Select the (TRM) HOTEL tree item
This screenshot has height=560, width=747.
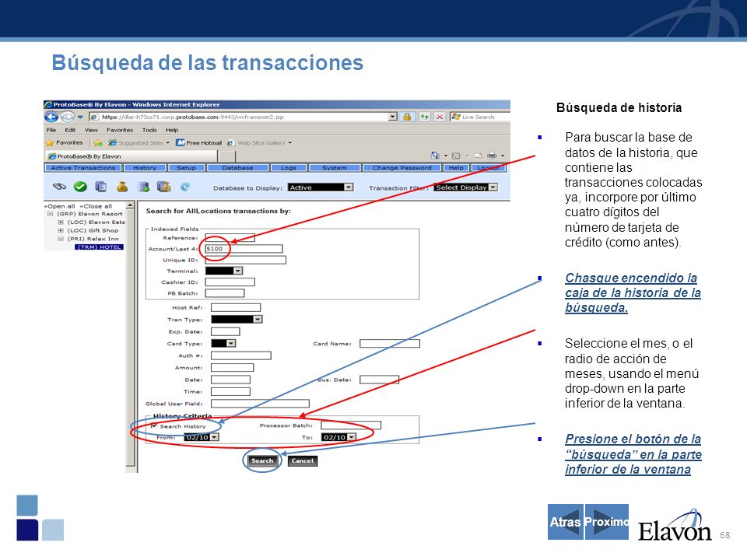click(x=99, y=247)
